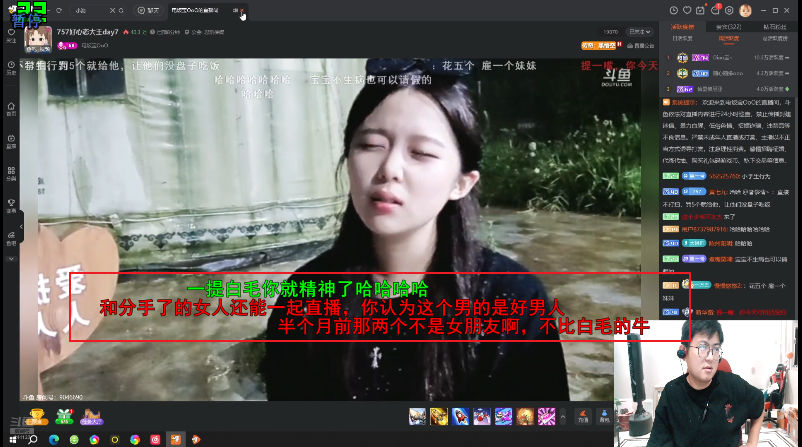Screen dimensions: 802x447
Task: Select the seventh pink gift icon
Action: pyautogui.click(x=546, y=416)
